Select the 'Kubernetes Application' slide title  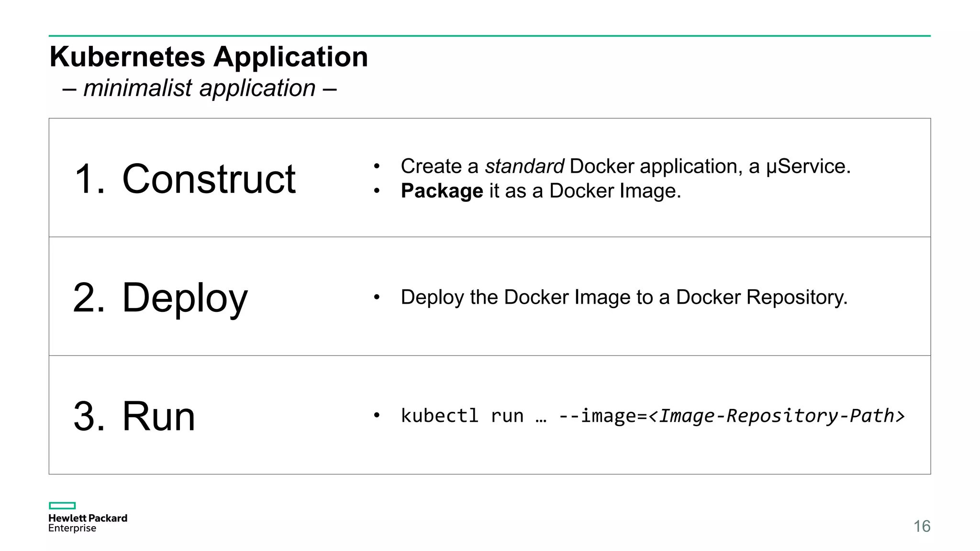point(209,57)
